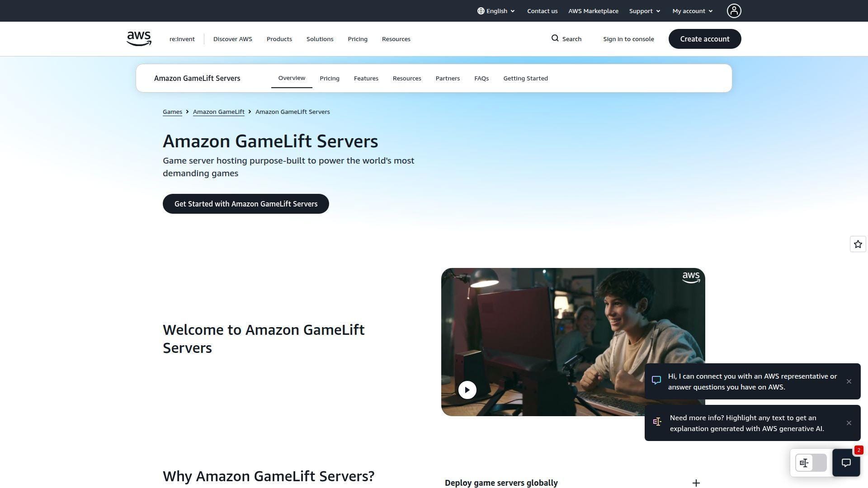Click Sign in to console
The width and height of the screenshot is (868, 488).
point(628,39)
